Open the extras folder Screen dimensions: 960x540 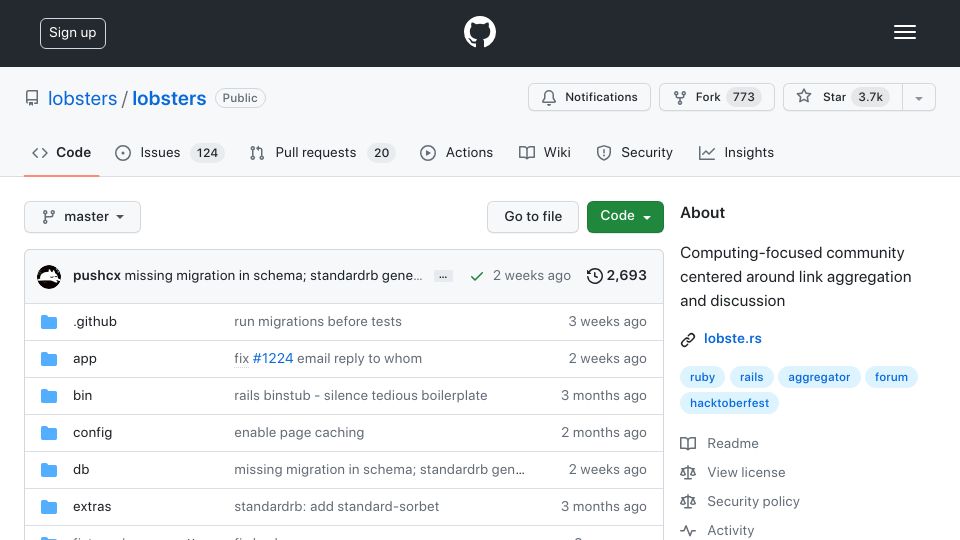click(x=92, y=507)
